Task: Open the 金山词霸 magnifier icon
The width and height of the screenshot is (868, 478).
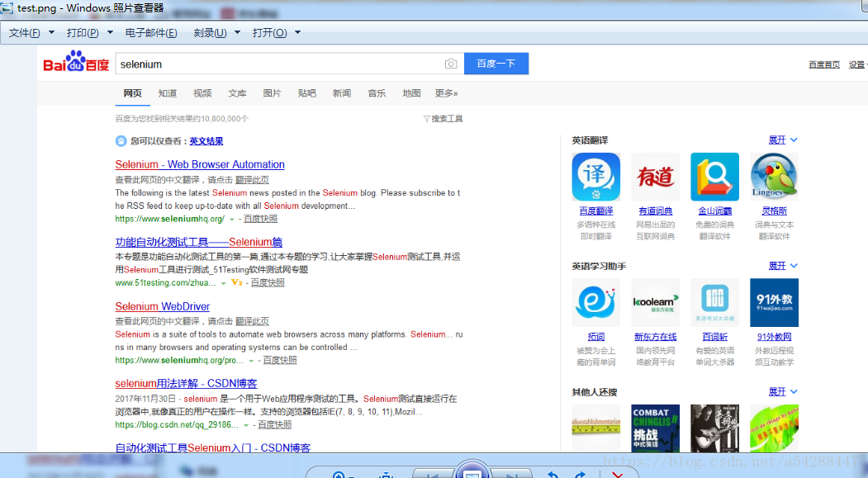Action: (714, 177)
